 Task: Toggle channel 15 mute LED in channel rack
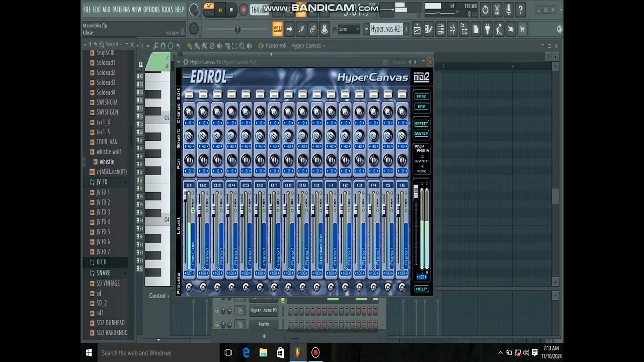coord(217,311)
